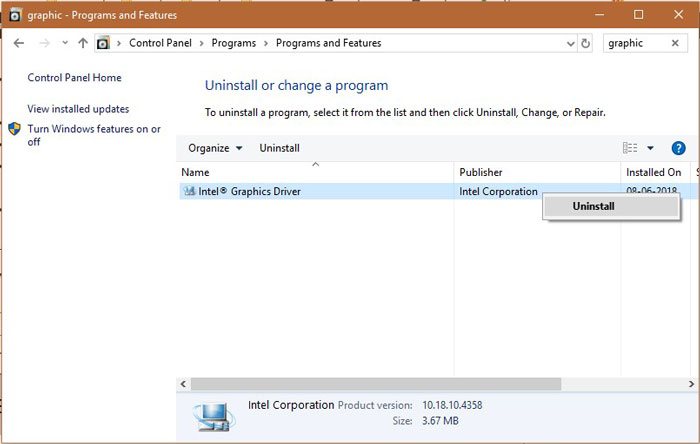The image size is (700, 444).
Task: Select Control Panel in breadcrumb path
Action: click(160, 43)
